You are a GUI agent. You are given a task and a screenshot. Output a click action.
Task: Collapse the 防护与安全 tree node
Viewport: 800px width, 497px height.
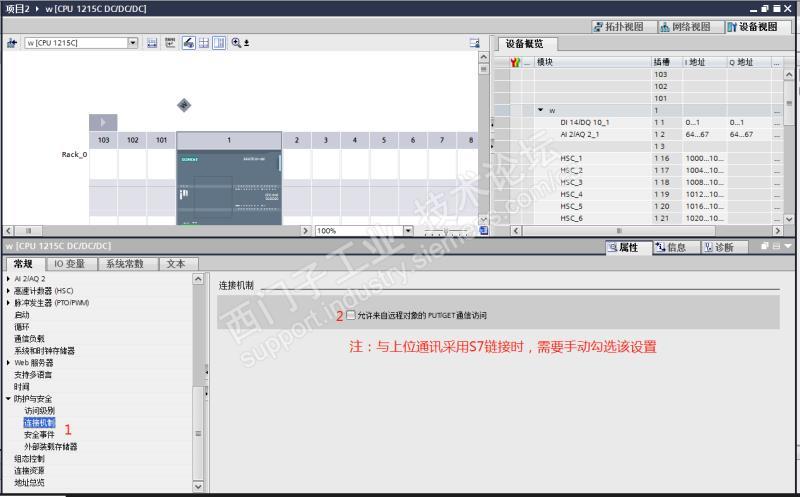[x=8, y=399]
